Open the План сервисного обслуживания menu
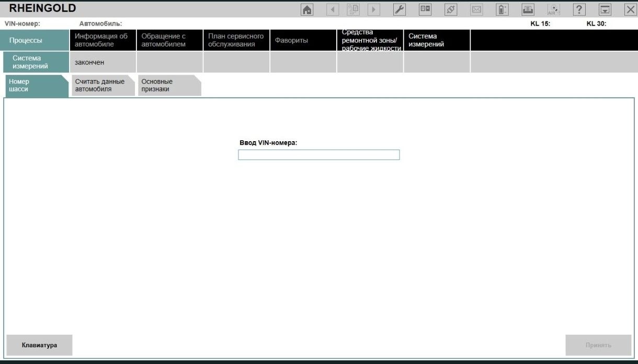This screenshot has height=364, width=638. [236, 40]
